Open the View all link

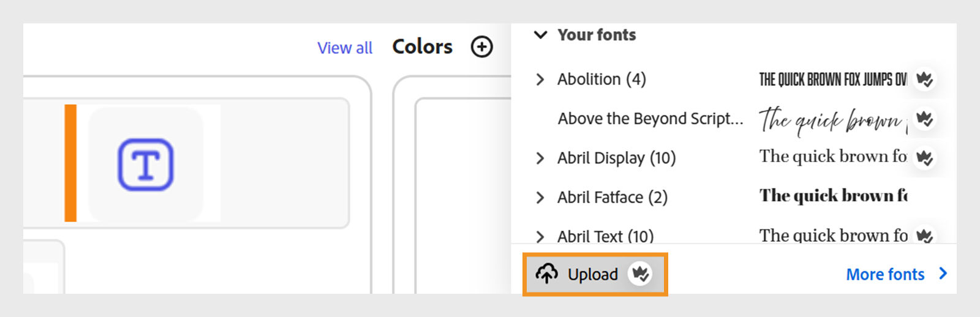[344, 48]
